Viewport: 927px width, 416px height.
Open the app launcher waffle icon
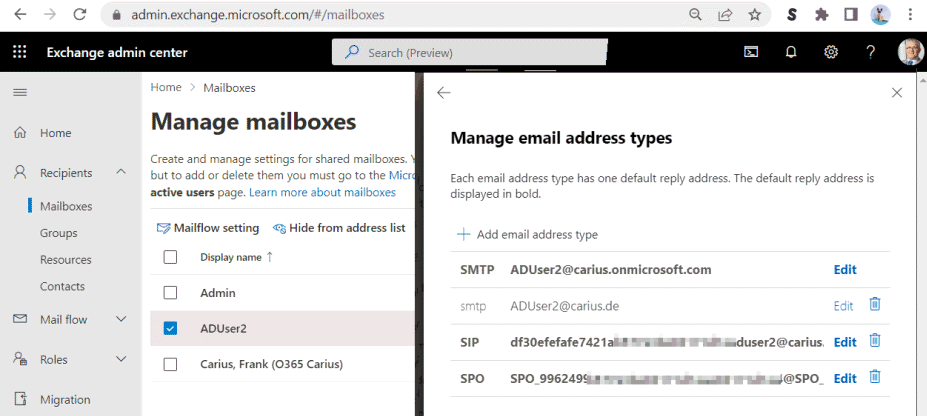click(20, 52)
